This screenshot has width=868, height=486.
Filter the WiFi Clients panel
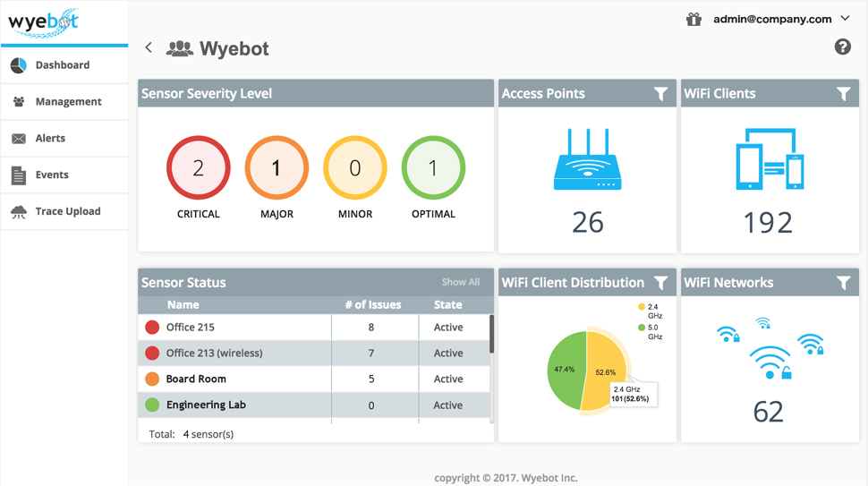843,94
